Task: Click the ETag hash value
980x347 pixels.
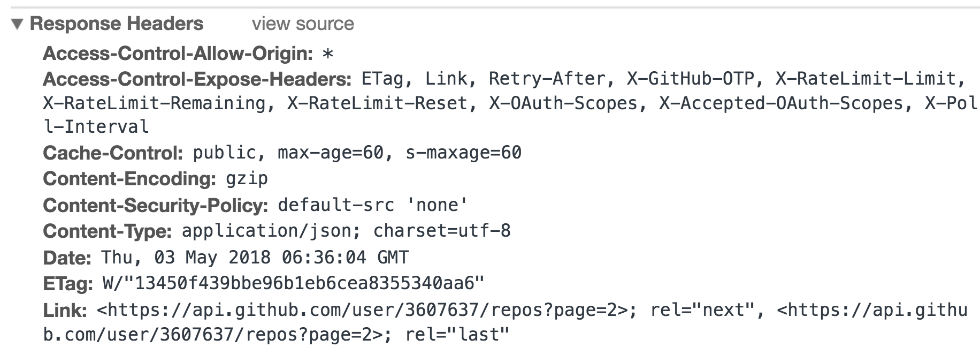Action: (293, 283)
